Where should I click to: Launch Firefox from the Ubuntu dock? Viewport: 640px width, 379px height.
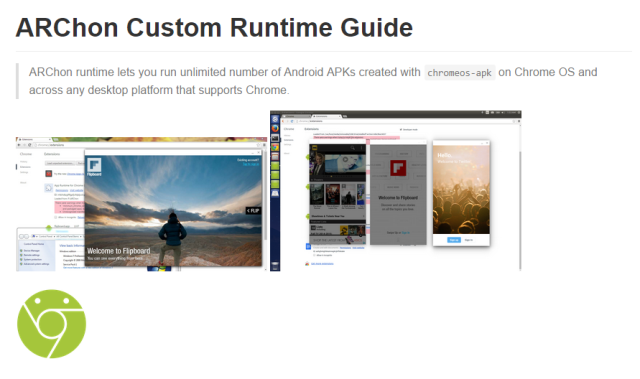pos(275,129)
